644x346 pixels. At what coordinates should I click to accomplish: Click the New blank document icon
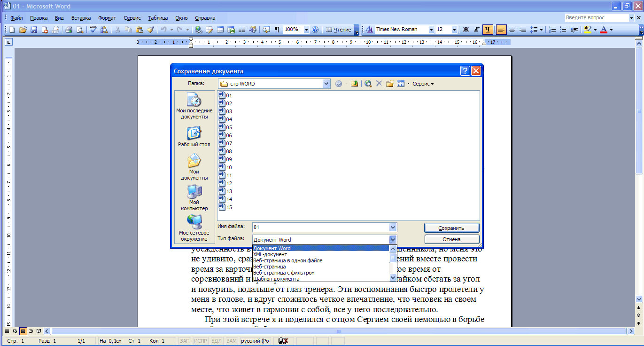pos(12,30)
